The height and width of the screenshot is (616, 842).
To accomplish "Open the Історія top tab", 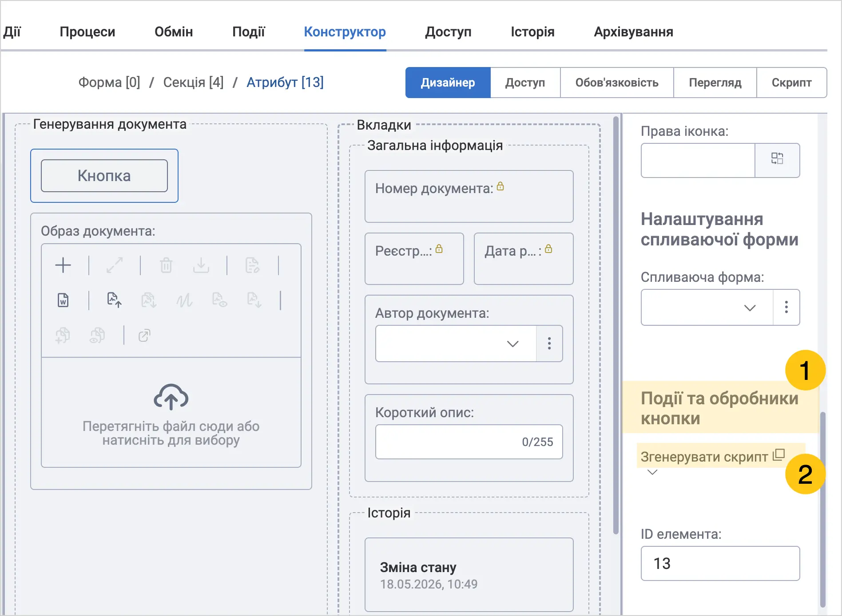I will tap(532, 32).
